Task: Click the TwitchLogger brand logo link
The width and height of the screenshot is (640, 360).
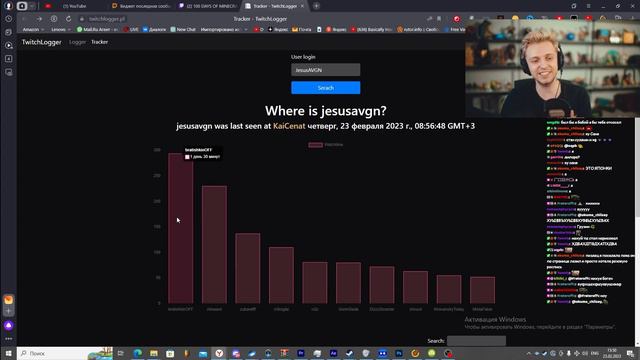Action: (41, 42)
